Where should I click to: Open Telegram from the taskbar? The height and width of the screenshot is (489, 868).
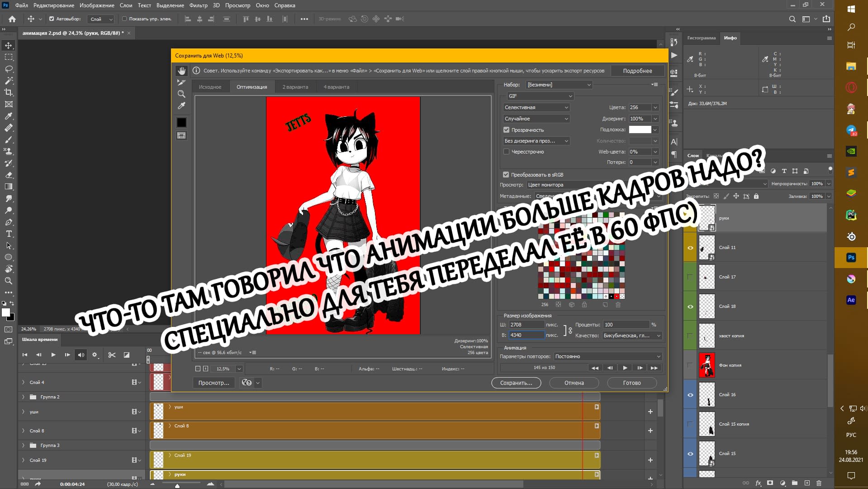[851, 130]
